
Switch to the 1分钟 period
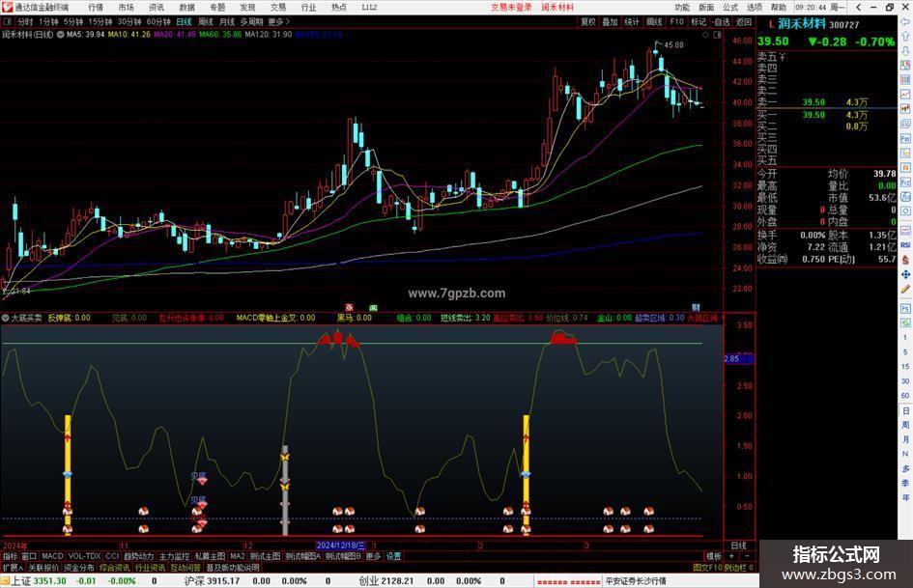pos(48,22)
